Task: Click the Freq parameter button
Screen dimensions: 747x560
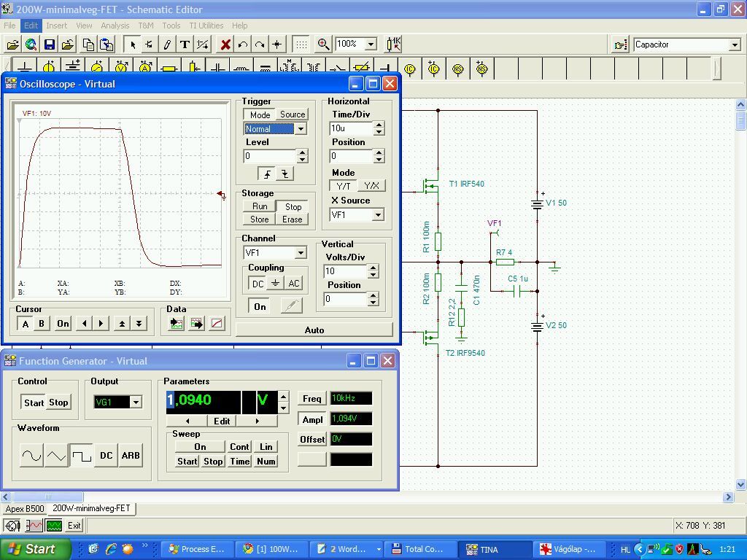Action: tap(311, 398)
